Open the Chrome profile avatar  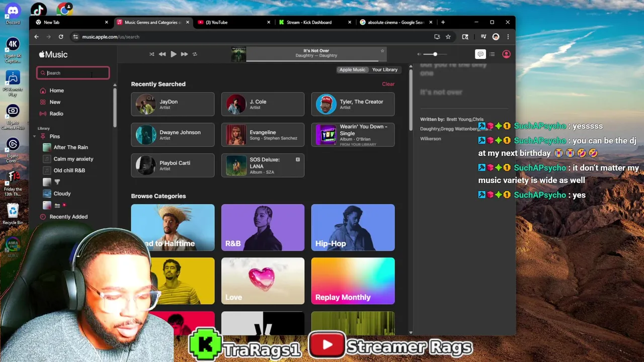[496, 37]
